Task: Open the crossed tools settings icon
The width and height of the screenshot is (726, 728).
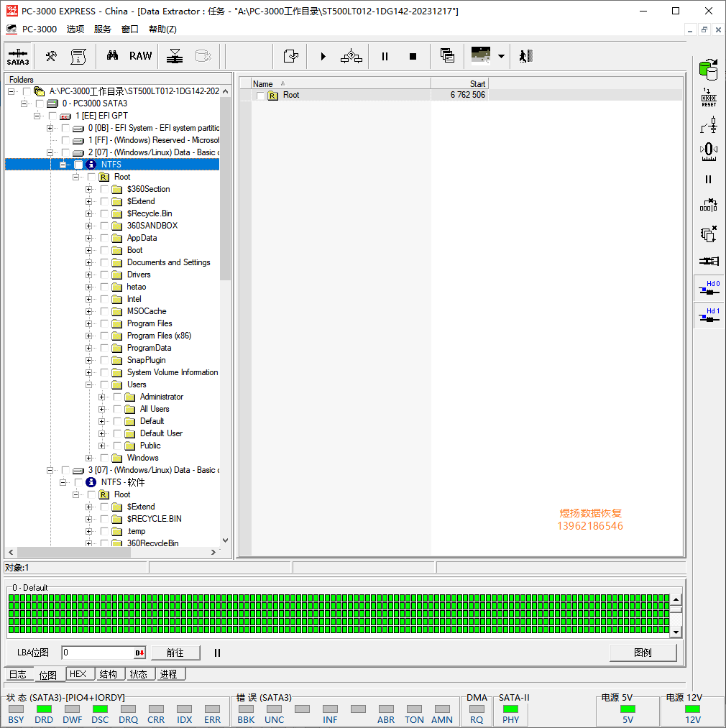Action: pos(51,57)
